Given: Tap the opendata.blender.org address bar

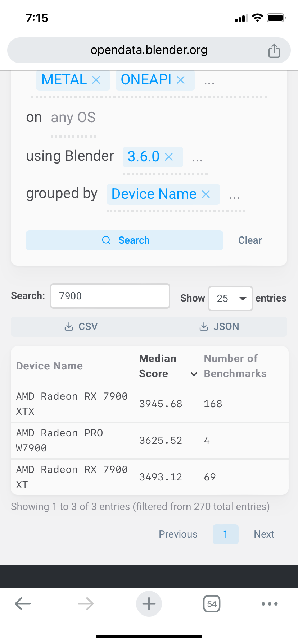Looking at the screenshot, I should point(149,50).
